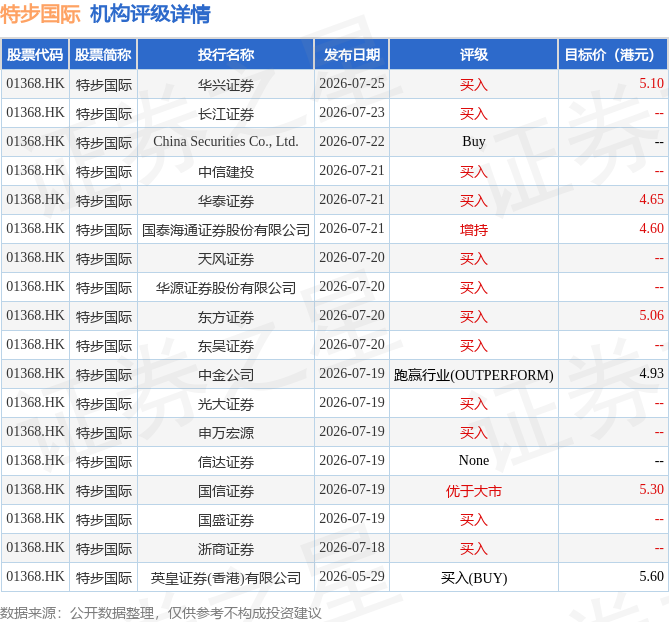
Task: Select the 发布日期 column header
Action: pyautogui.click(x=352, y=55)
